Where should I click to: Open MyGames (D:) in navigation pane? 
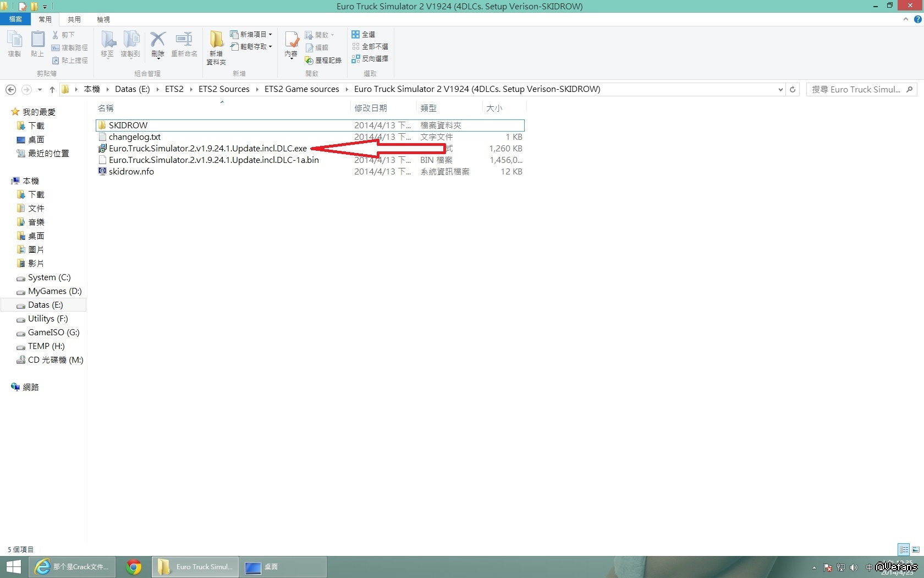(x=50, y=291)
